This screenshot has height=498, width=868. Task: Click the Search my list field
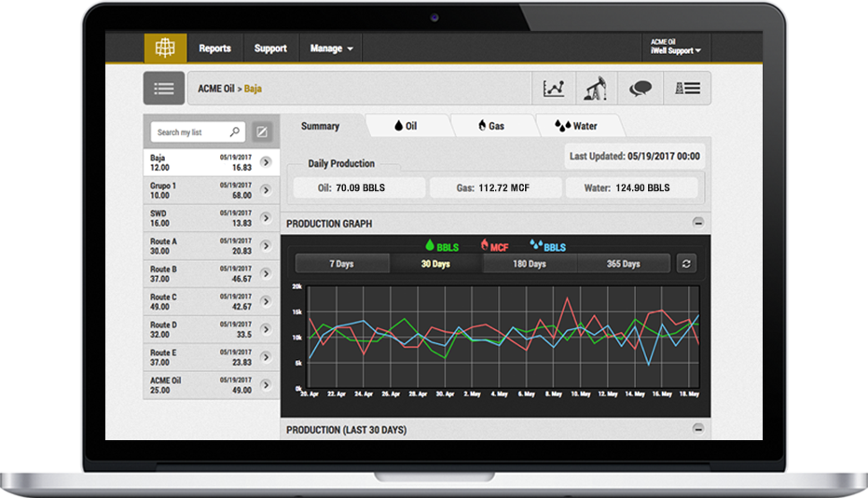tap(192, 132)
